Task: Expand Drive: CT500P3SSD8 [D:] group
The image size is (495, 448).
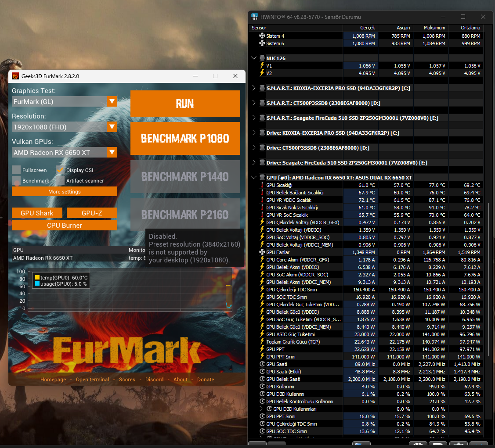Action: (x=254, y=147)
